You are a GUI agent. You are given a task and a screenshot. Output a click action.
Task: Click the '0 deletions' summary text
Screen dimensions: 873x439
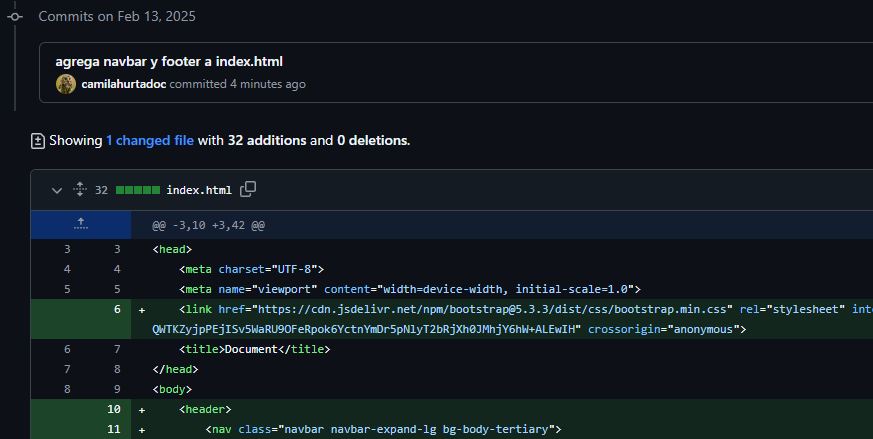(373, 140)
